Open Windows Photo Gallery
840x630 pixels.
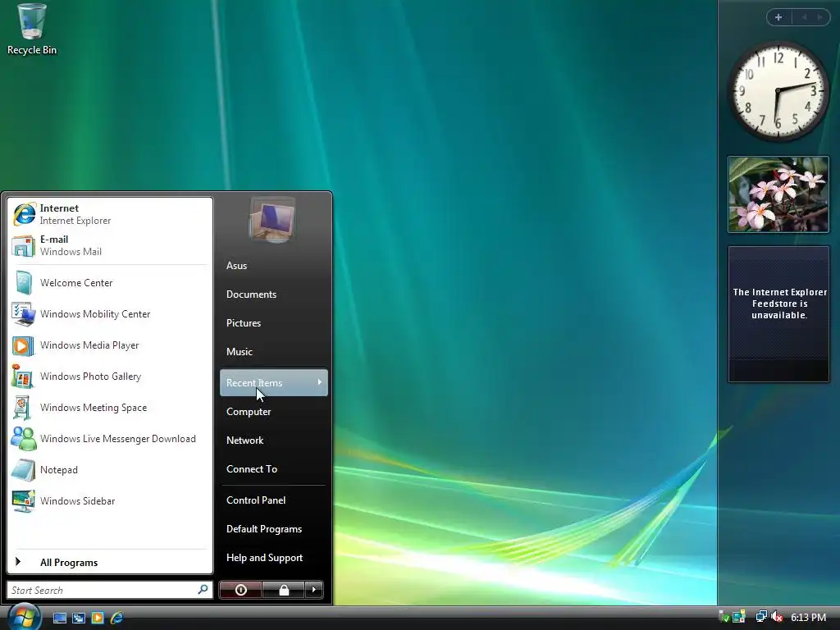point(110,376)
